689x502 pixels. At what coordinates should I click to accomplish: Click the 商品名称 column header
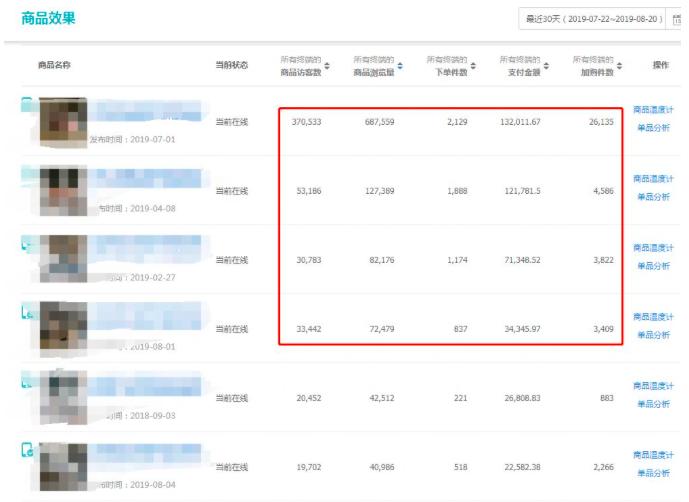[x=54, y=65]
